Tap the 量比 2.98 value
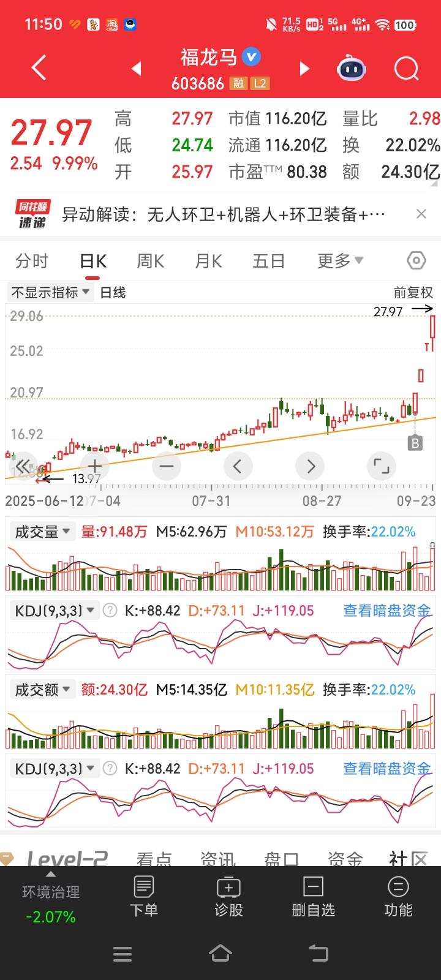The width and height of the screenshot is (441, 980). tap(391, 118)
